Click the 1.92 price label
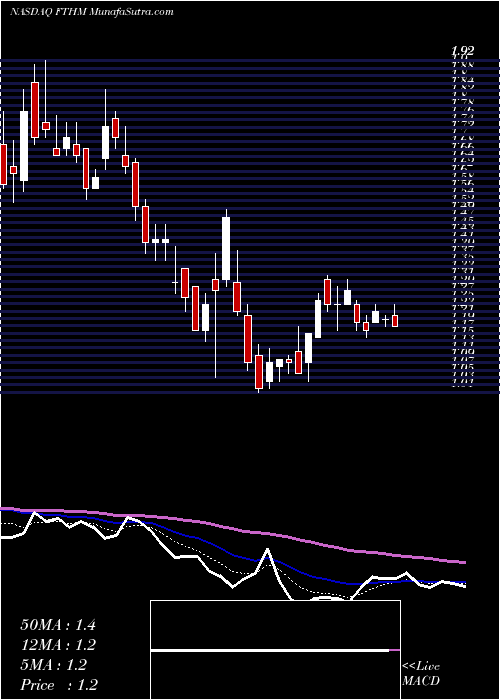Viewport: 500px width, 700px height. (462, 51)
